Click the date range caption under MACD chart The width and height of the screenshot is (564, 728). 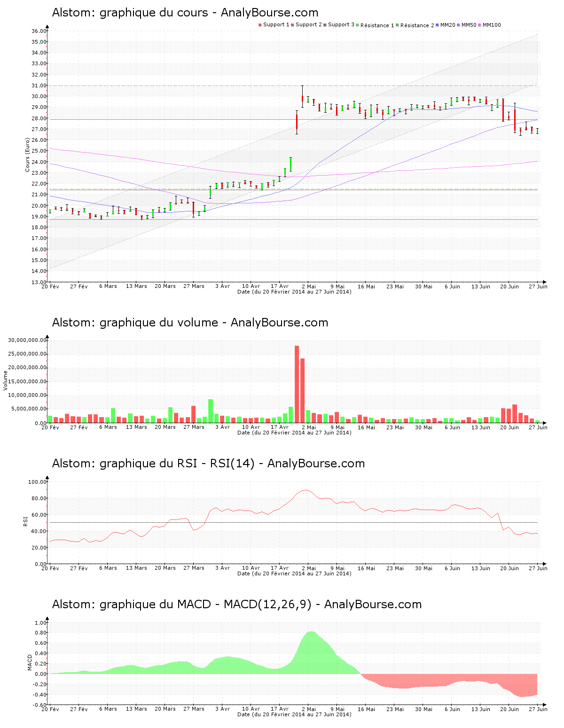pyautogui.click(x=294, y=714)
